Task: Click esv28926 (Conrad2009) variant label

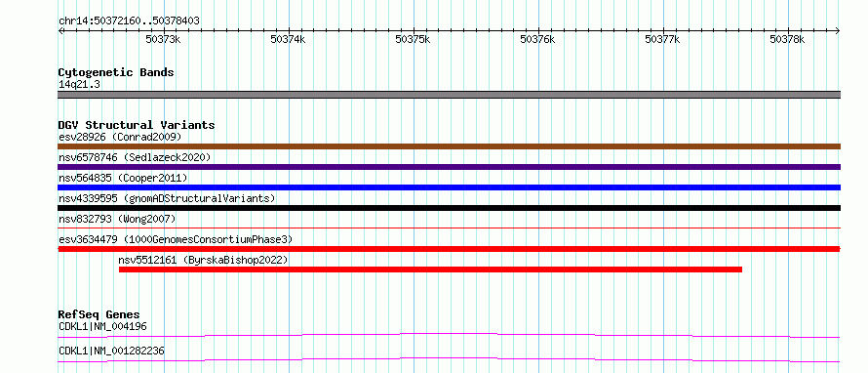Action: (x=120, y=137)
